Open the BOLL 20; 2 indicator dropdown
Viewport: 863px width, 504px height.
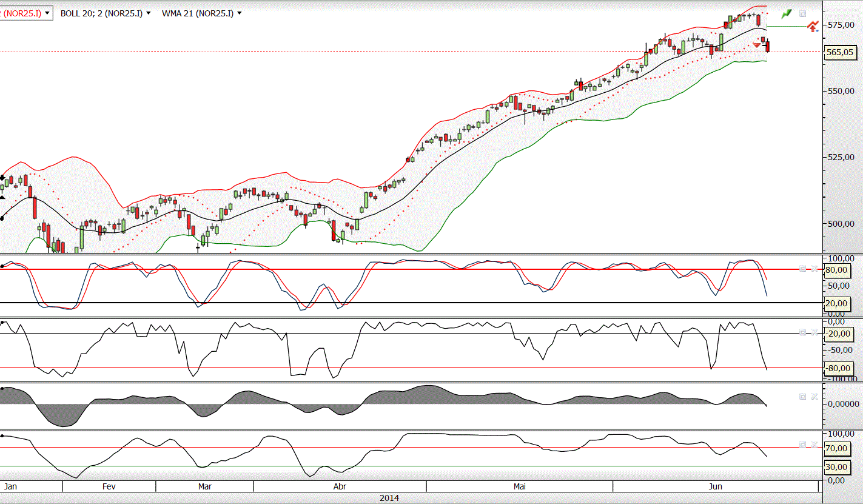(148, 13)
